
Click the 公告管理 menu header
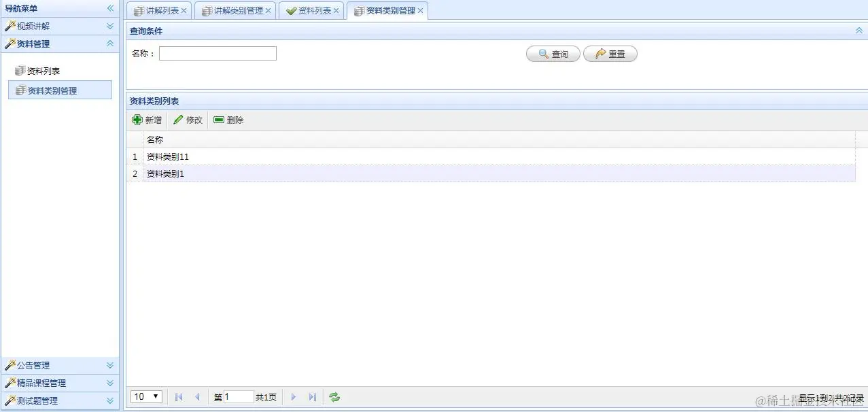click(60, 365)
